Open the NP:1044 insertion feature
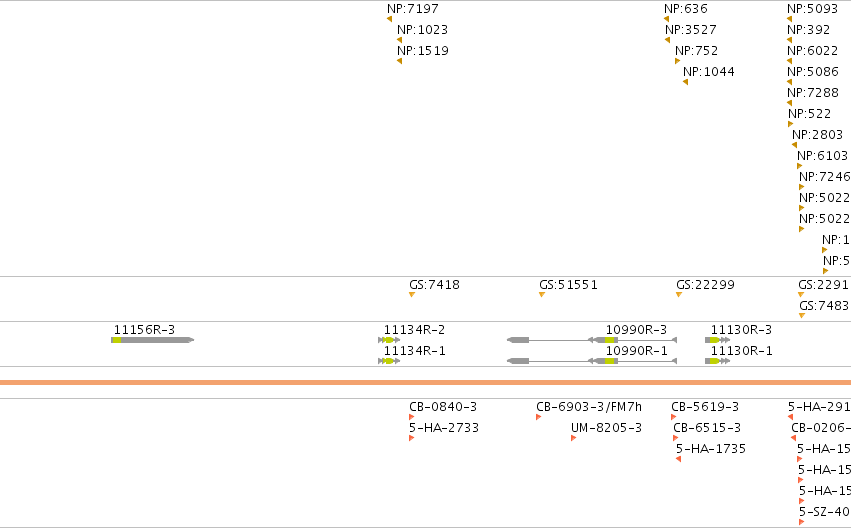 708,72
